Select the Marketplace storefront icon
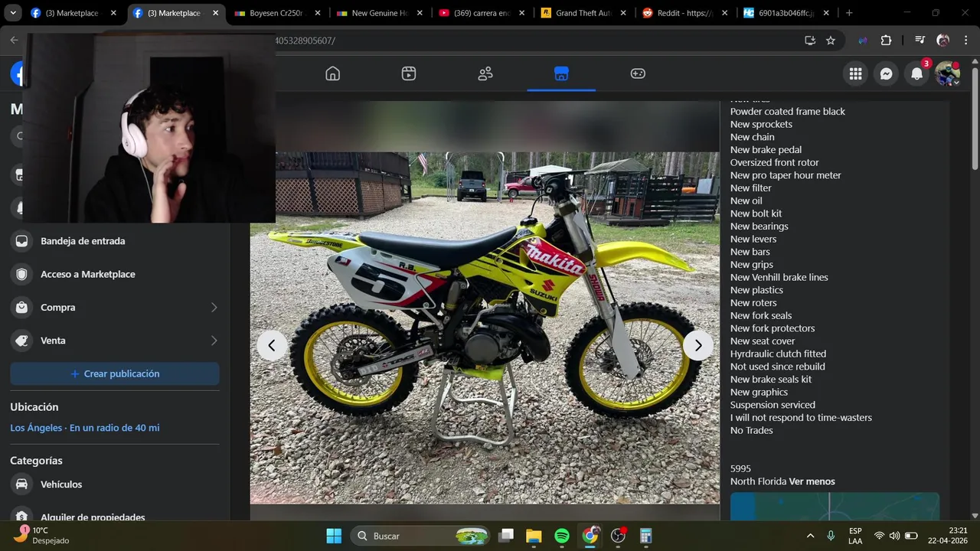This screenshot has width=980, height=551. pyautogui.click(x=561, y=73)
